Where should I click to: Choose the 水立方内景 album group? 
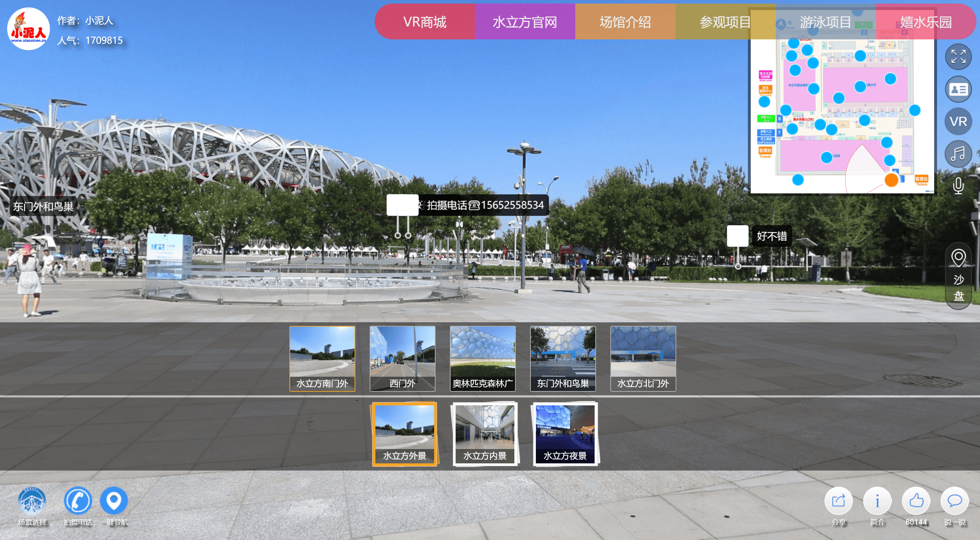[485, 434]
